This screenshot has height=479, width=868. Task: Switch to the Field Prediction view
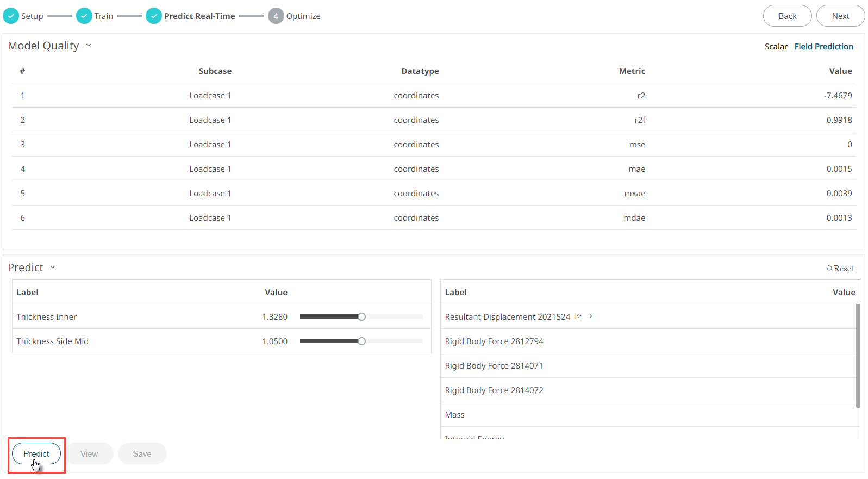[823, 47]
